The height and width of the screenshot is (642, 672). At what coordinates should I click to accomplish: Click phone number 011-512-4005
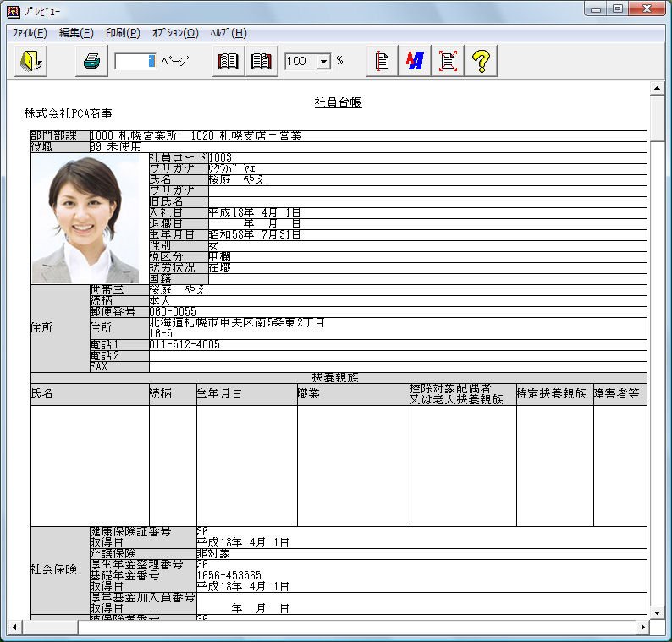185,345
